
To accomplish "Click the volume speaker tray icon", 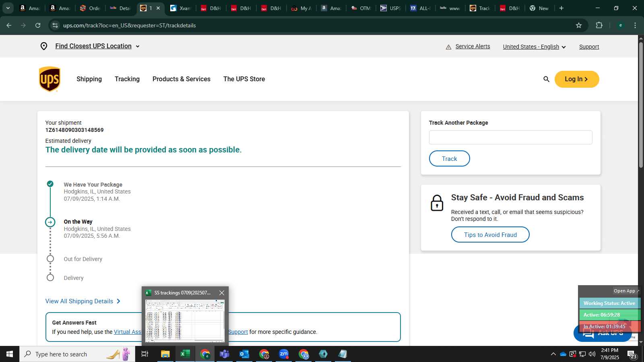I will coord(592,354).
